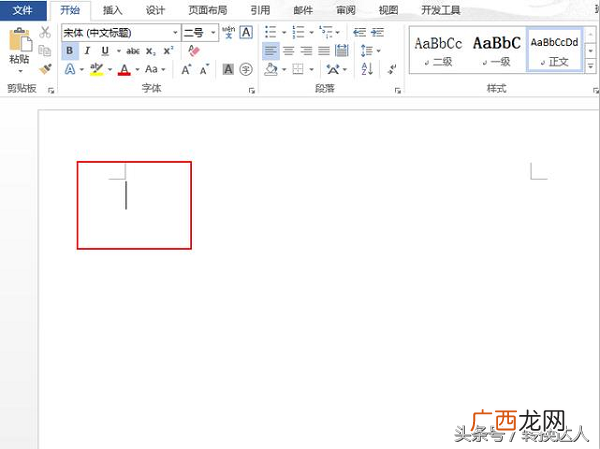The width and height of the screenshot is (600, 449).
Task: Toggle superscript formatting
Action: pyautogui.click(x=168, y=51)
